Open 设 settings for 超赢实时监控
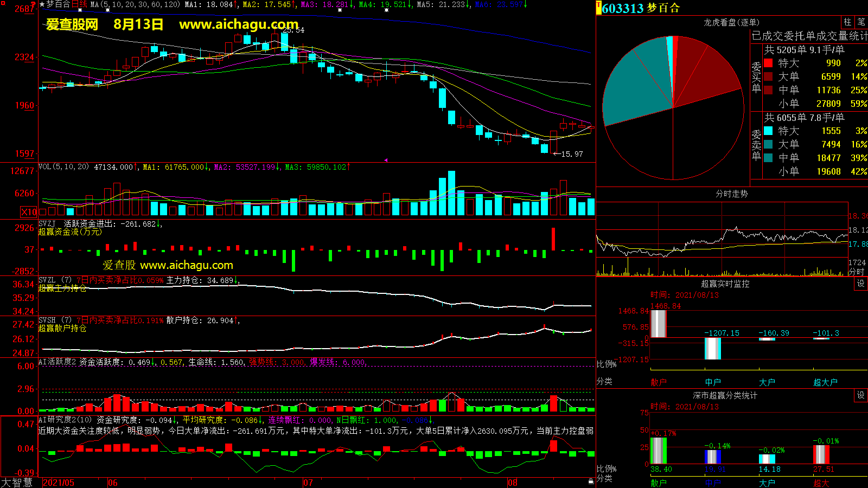The image size is (868, 488). click(861, 284)
